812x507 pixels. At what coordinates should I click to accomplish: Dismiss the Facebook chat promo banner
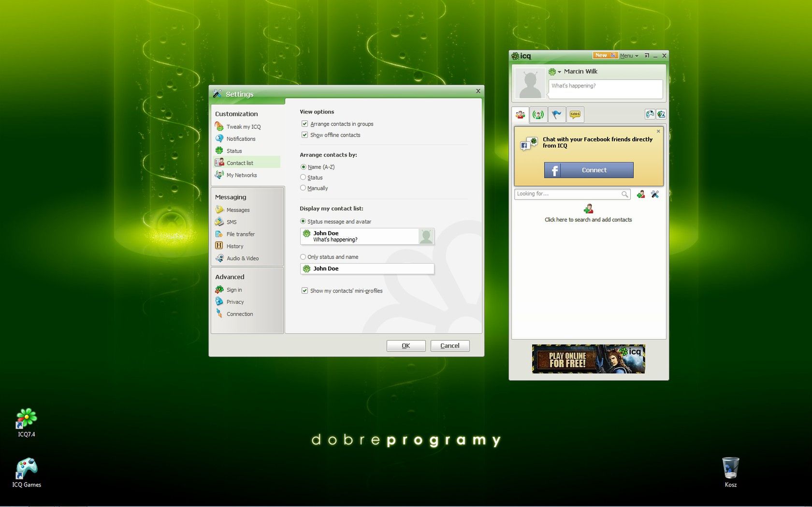658,132
